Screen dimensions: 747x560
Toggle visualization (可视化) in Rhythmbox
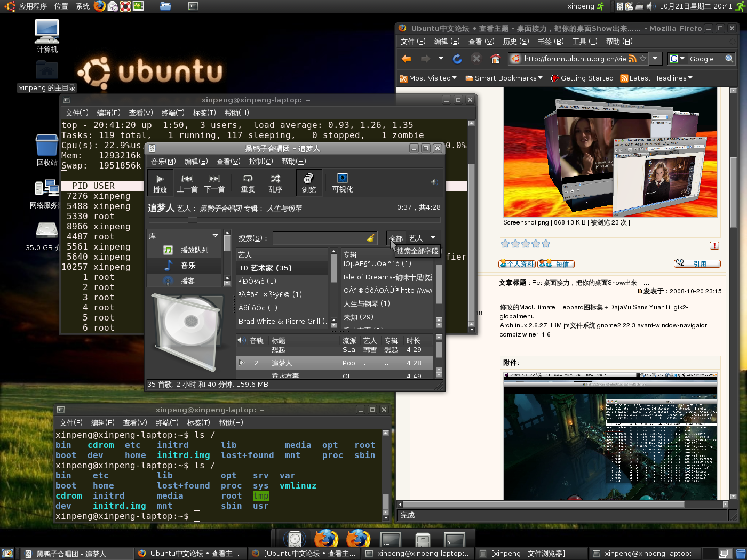tap(343, 183)
